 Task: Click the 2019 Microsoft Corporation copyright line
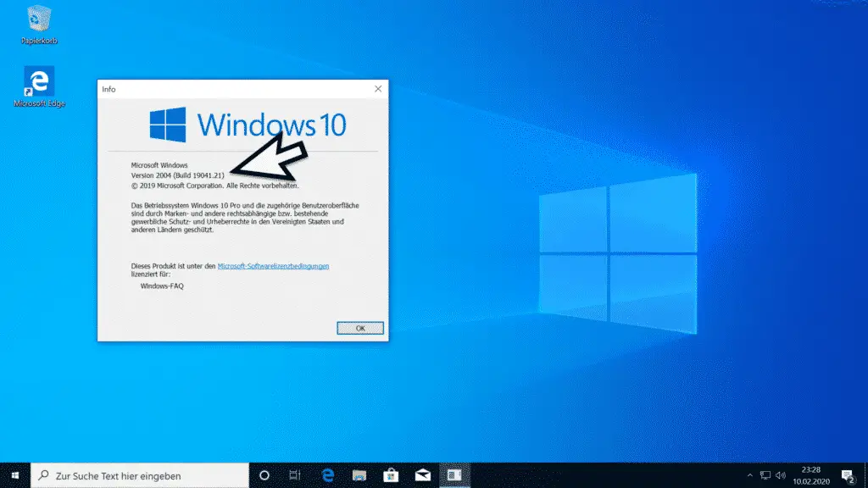(x=214, y=186)
